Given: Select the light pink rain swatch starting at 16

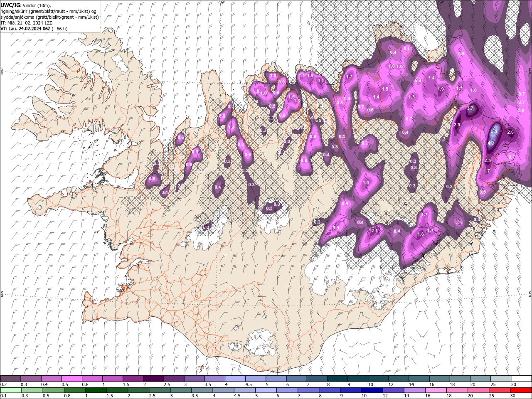Looking at the screenshot, I should tap(436, 390).
